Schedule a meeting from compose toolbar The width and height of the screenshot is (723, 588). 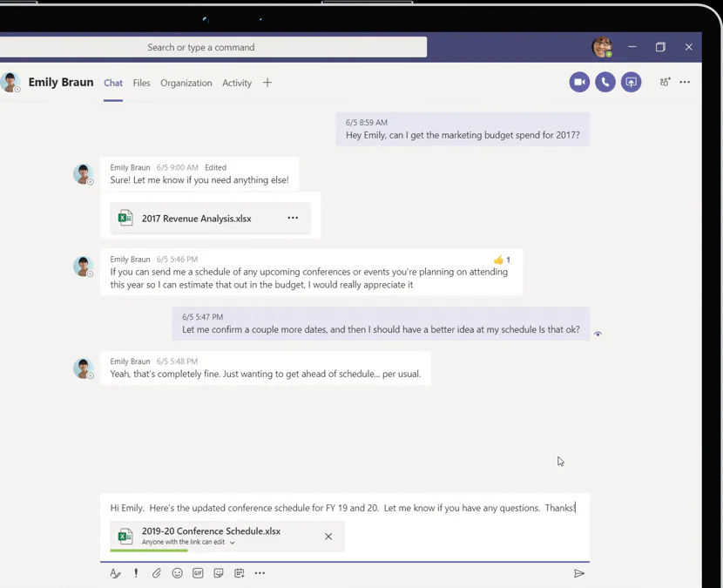(x=240, y=573)
